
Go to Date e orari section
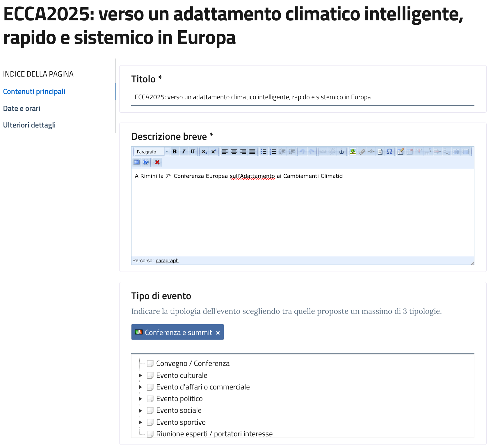22,109
